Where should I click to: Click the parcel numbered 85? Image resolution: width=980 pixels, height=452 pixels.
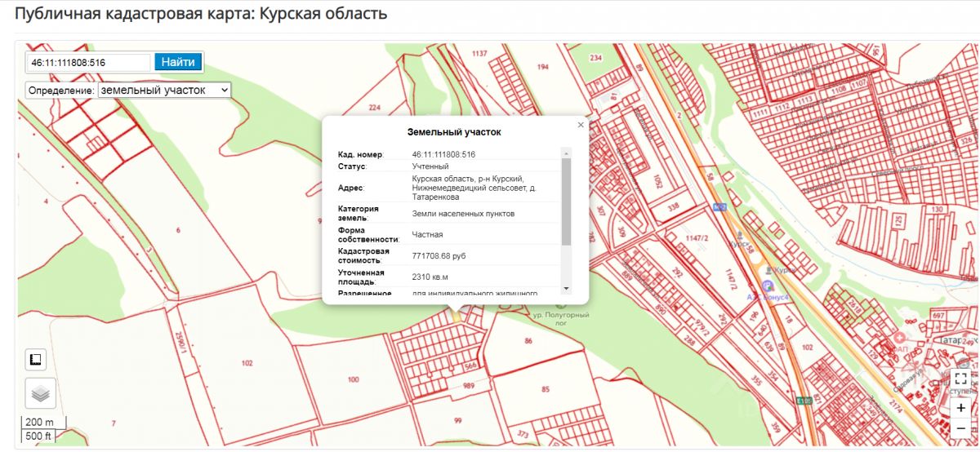(545, 389)
